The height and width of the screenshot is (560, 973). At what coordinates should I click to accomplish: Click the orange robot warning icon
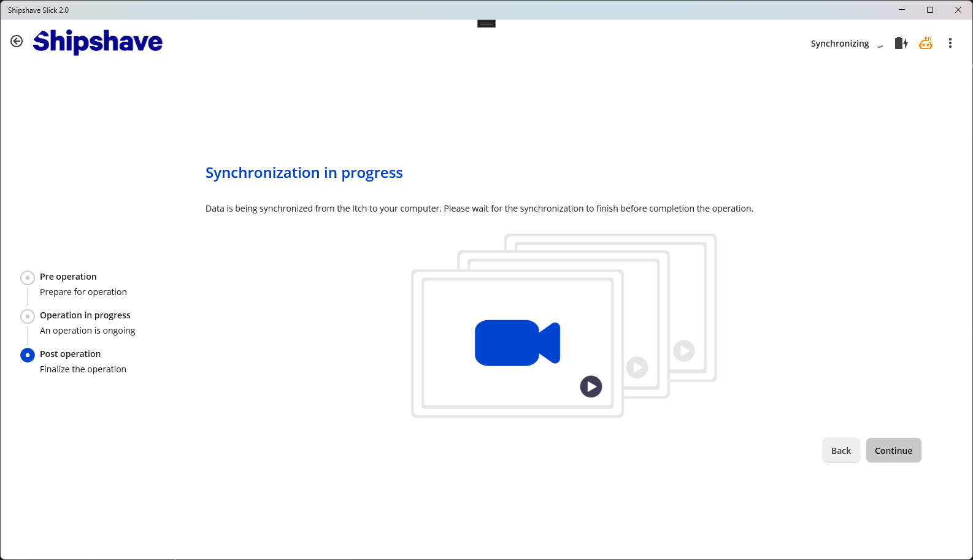point(925,43)
